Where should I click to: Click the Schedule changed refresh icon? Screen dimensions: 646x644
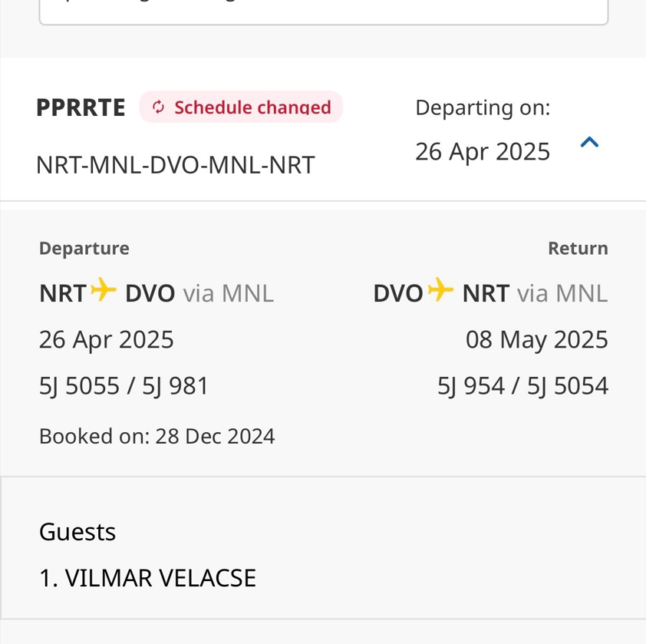point(159,107)
